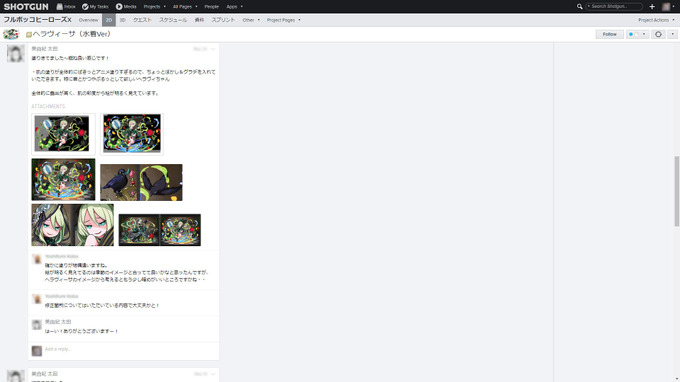Switch to the 3D tab
The width and height of the screenshot is (680, 382).
pyautogui.click(x=123, y=20)
